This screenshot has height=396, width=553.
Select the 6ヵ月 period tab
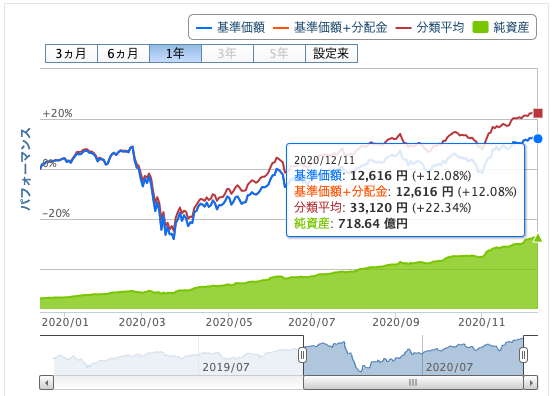click(123, 54)
